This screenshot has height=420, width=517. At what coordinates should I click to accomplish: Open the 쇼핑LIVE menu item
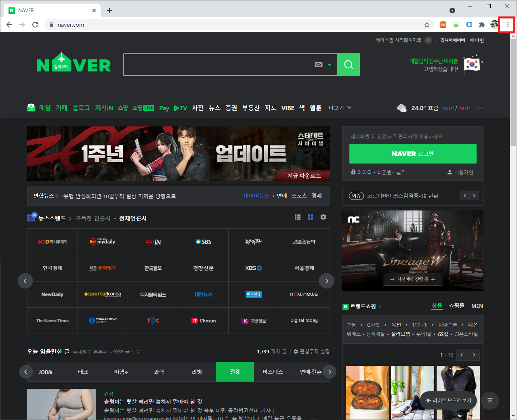click(143, 108)
